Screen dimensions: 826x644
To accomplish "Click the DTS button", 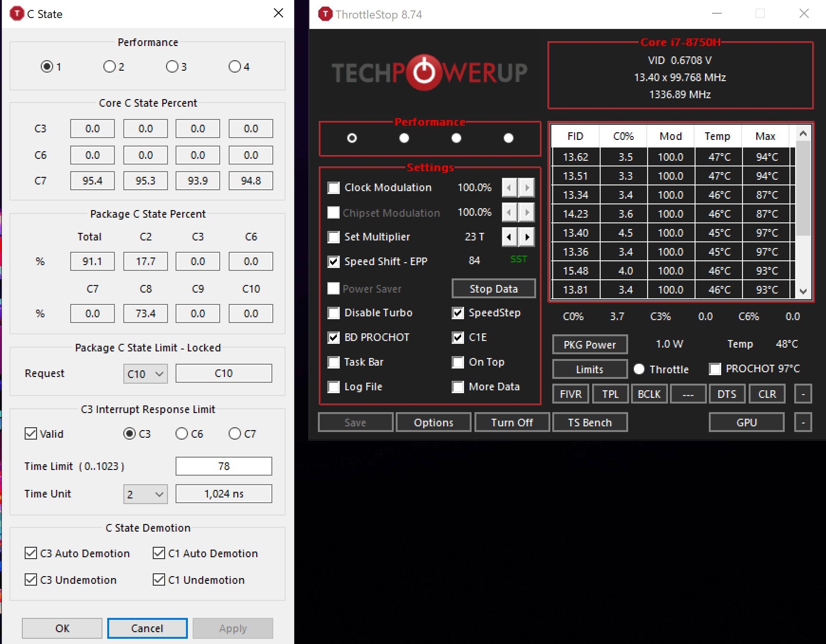I will 727,394.
